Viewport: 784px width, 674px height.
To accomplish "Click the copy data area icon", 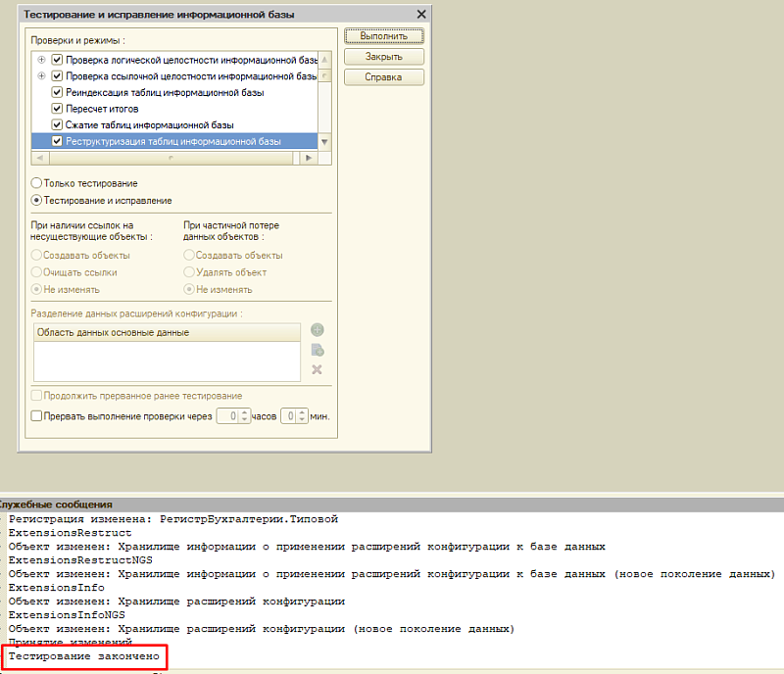I will pyautogui.click(x=317, y=350).
